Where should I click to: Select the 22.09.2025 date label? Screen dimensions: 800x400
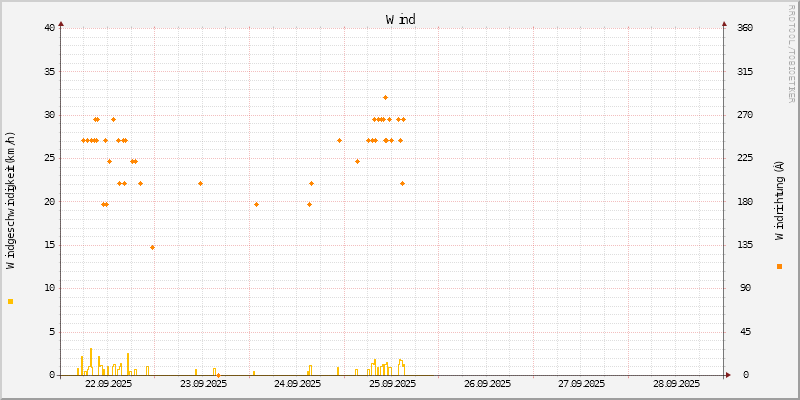108,384
